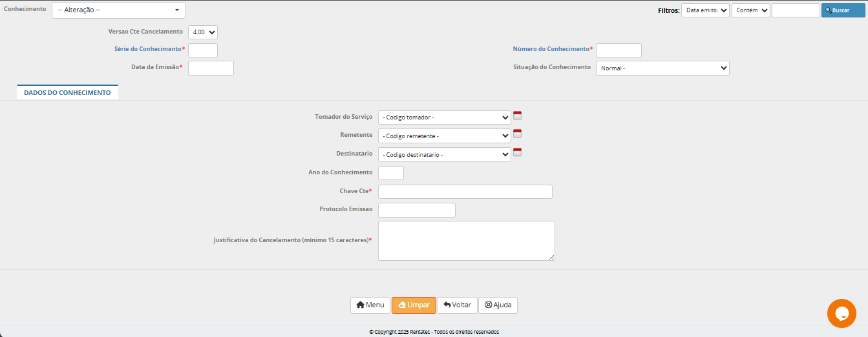This screenshot has width=868, height=337.
Task: Go to Menu with home button
Action: (370, 305)
